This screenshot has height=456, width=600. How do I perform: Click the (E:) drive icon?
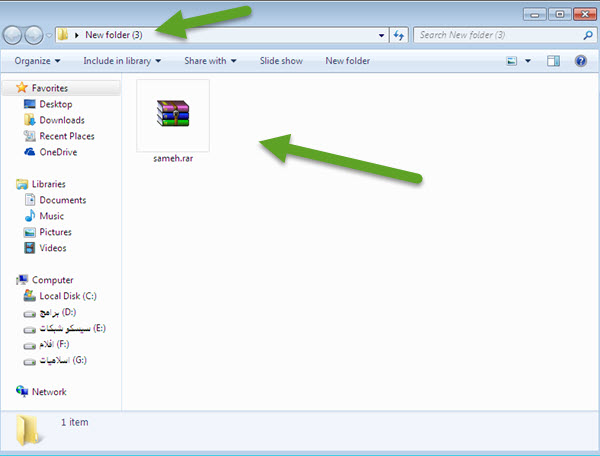pos(29,330)
